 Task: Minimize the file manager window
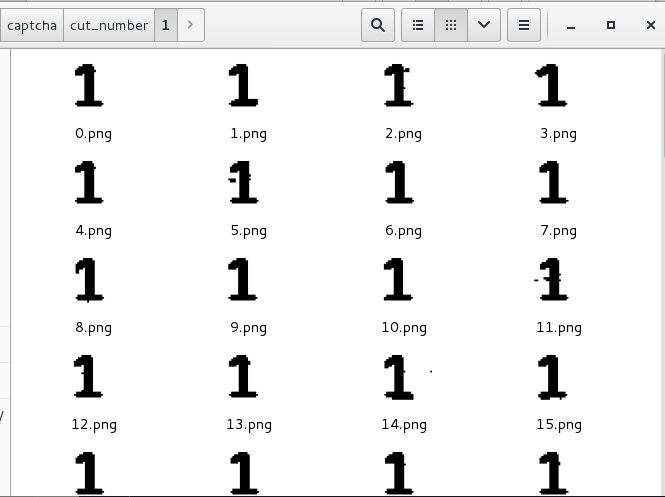tap(571, 25)
